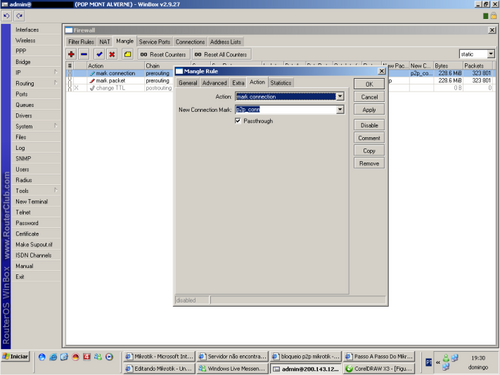The height and width of the screenshot is (375, 500).
Task: Toggle the Passthrough checkbox
Action: (238, 121)
